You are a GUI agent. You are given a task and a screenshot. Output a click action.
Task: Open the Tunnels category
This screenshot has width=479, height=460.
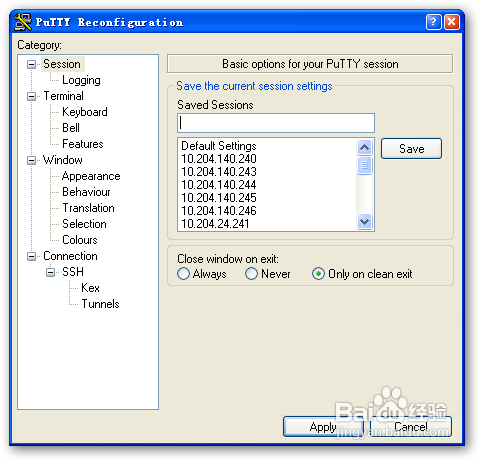[x=100, y=304]
